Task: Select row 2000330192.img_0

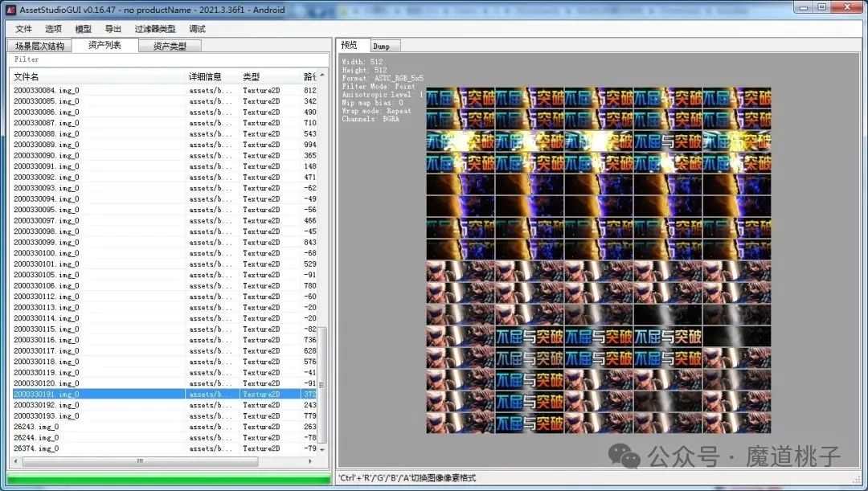Action: pyautogui.click(x=165, y=405)
